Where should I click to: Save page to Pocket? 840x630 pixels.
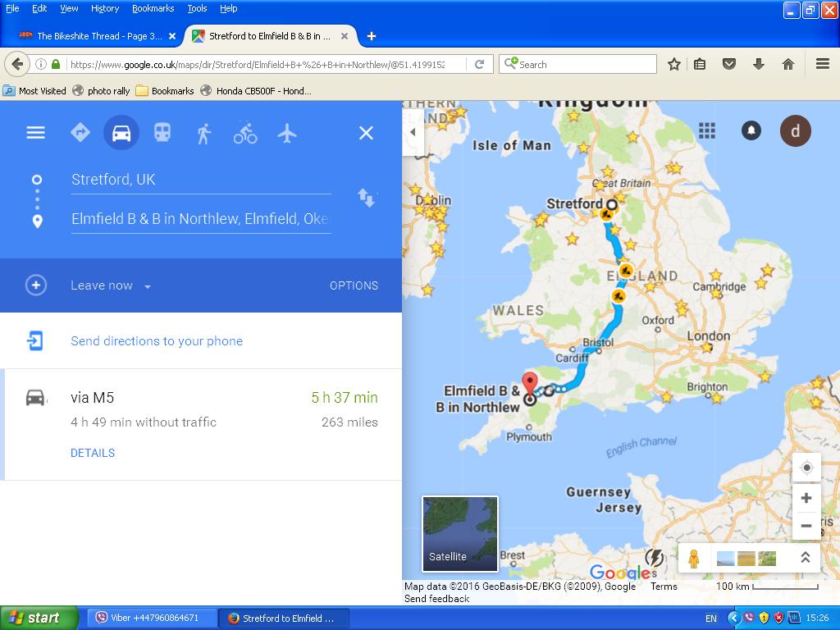728,64
